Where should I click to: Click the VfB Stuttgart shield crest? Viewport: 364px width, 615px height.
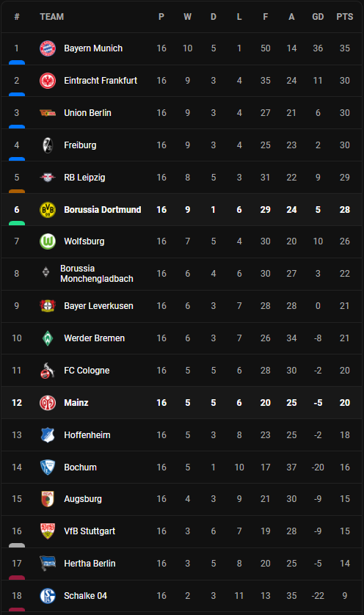point(48,531)
